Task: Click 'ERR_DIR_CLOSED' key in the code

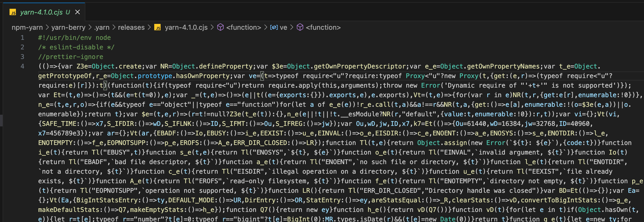Action: coord(260,143)
